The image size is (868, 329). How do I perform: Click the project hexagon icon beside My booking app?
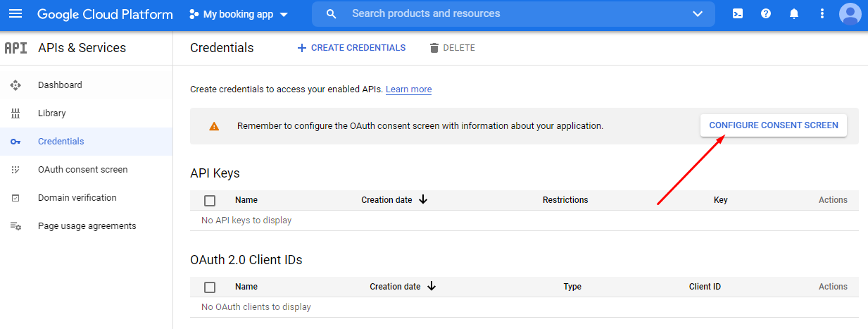click(x=194, y=14)
